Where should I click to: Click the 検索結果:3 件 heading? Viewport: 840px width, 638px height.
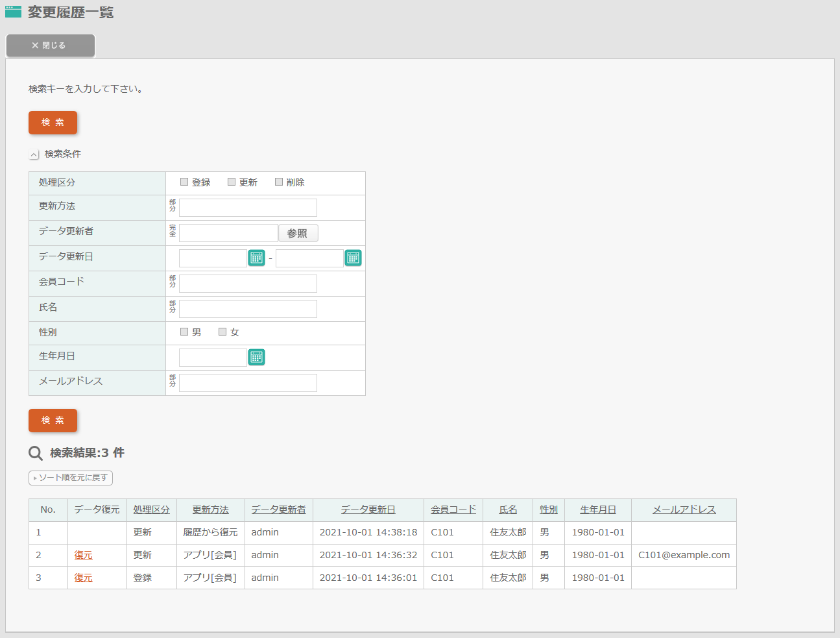click(87, 453)
